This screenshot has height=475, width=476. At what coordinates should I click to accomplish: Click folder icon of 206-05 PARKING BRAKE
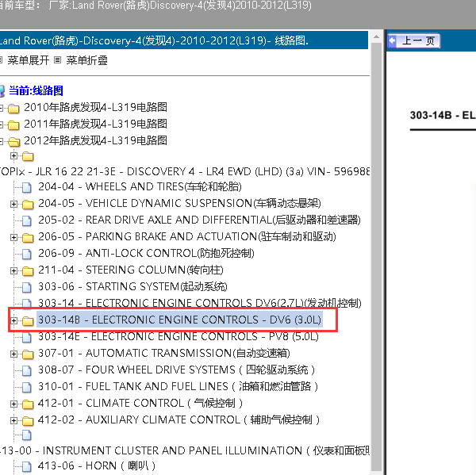[x=28, y=238]
